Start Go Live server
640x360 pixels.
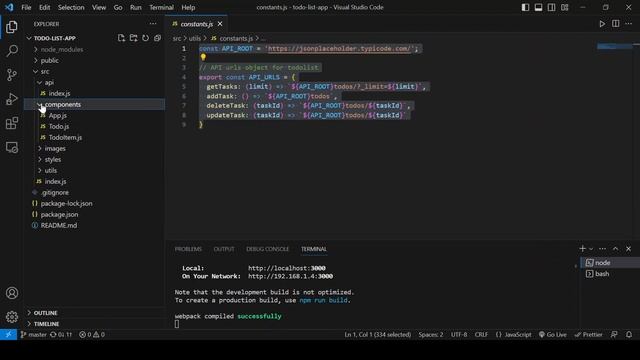(x=552, y=334)
